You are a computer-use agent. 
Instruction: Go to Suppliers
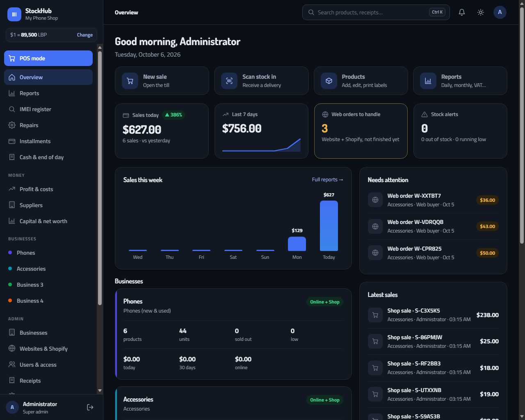48,205
